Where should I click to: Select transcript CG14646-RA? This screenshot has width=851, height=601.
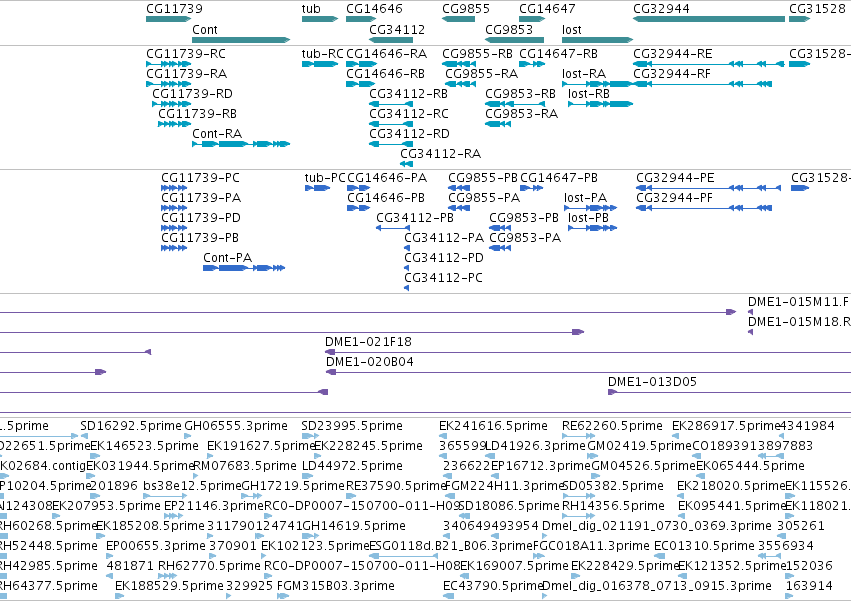[x=361, y=64]
